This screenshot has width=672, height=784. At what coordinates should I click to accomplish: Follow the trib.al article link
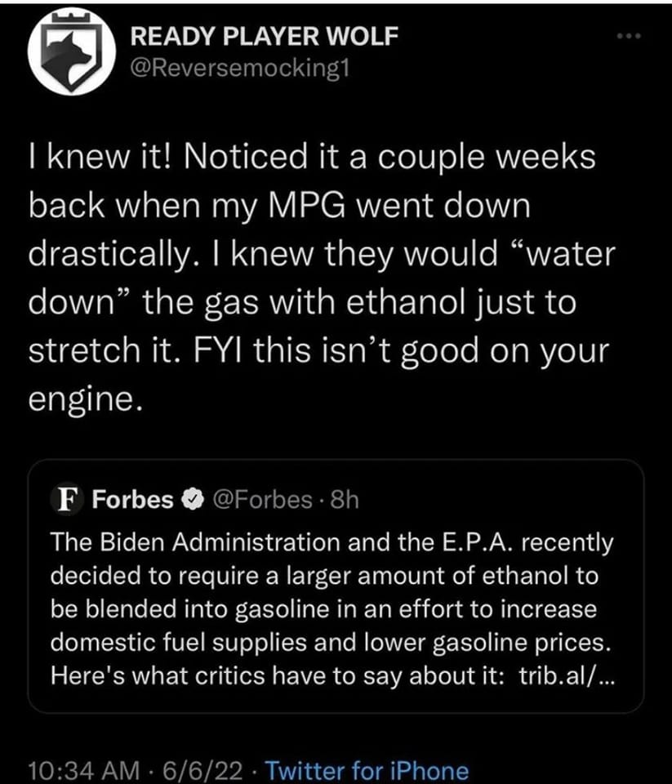(567, 677)
